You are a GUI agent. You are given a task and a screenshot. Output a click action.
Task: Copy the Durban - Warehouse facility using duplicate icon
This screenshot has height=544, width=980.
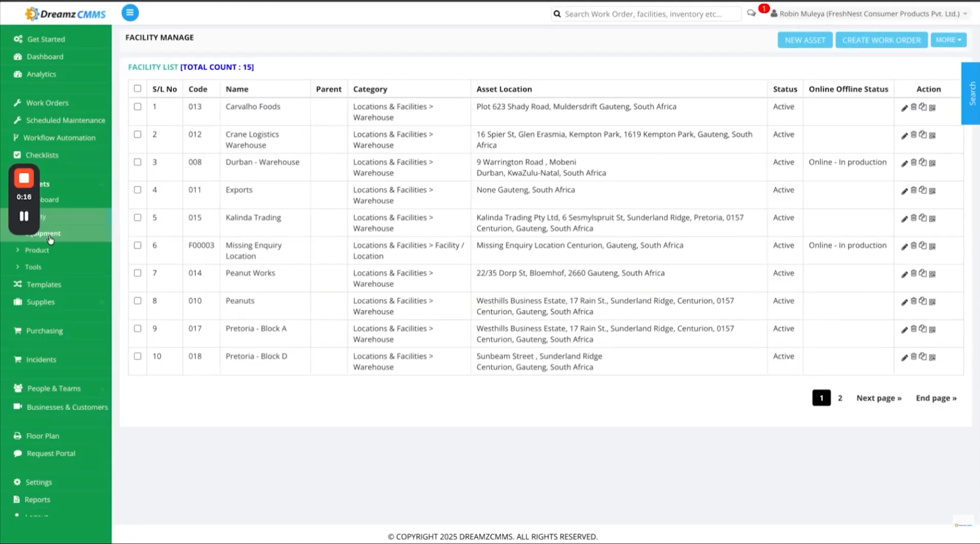pos(923,163)
